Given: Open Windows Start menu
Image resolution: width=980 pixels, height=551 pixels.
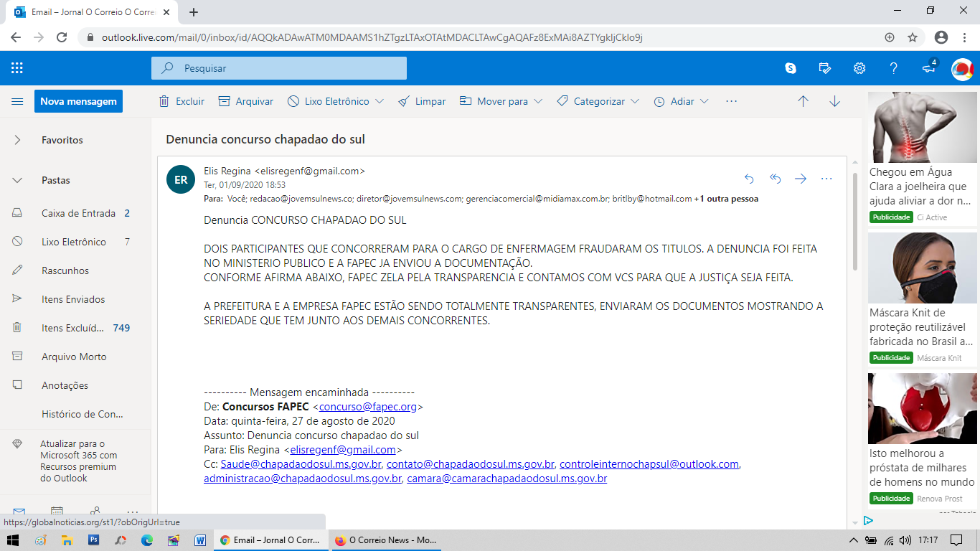Looking at the screenshot, I should [12, 540].
